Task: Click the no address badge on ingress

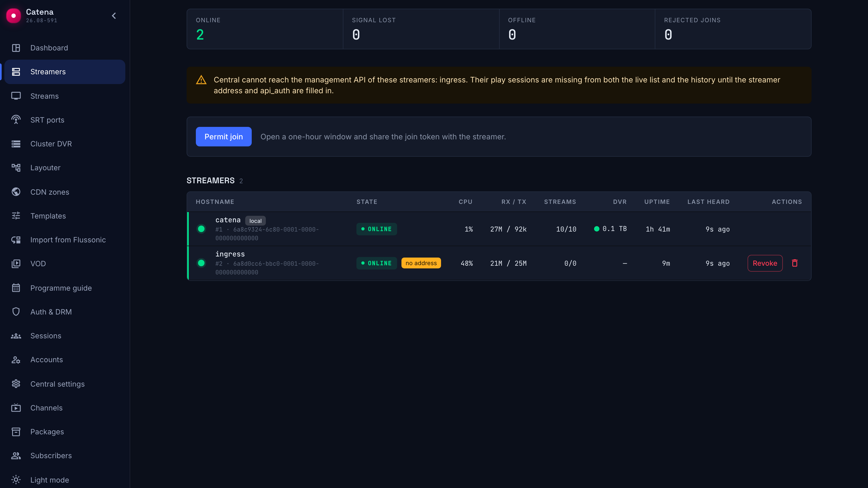Action: 421,263
